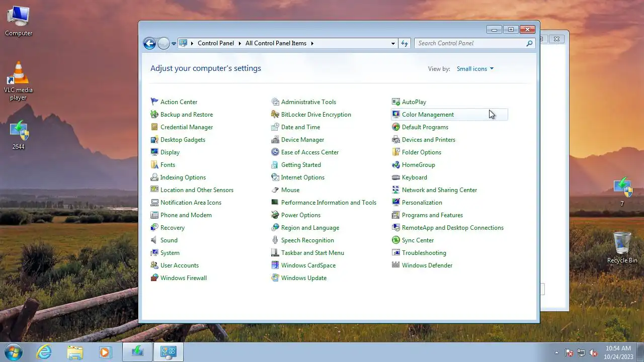Open Devices and Printers
644x362 pixels.
coord(428,139)
